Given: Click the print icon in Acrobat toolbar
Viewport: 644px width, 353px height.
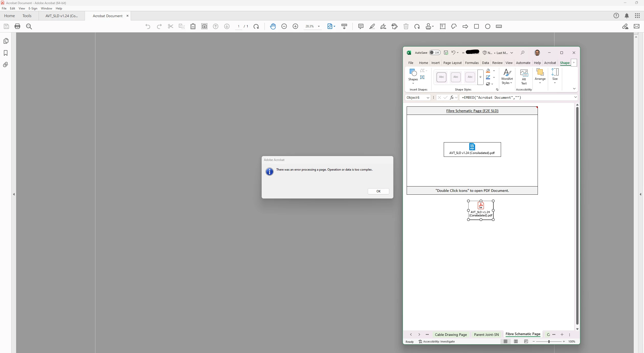Looking at the screenshot, I should 17,26.
